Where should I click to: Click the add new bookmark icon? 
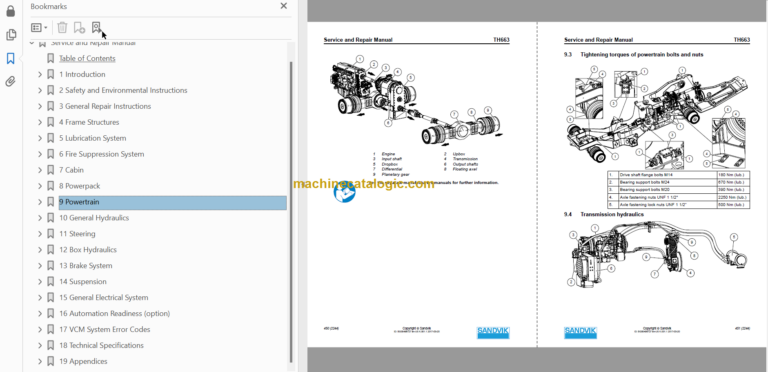pos(79,28)
